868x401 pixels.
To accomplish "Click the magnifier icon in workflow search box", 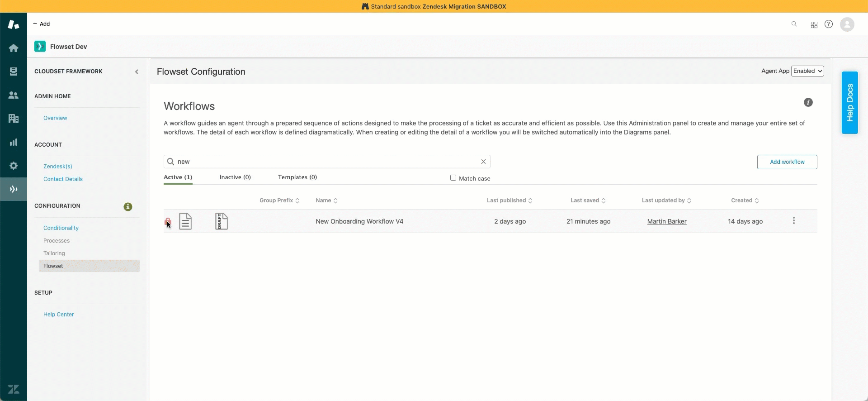I will click(170, 162).
